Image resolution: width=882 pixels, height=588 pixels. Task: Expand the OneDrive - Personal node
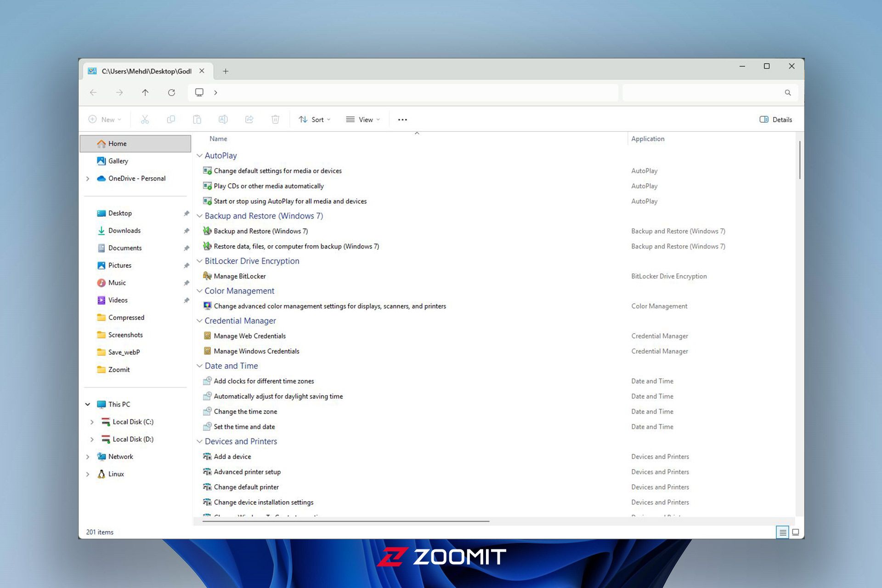pyautogui.click(x=88, y=179)
